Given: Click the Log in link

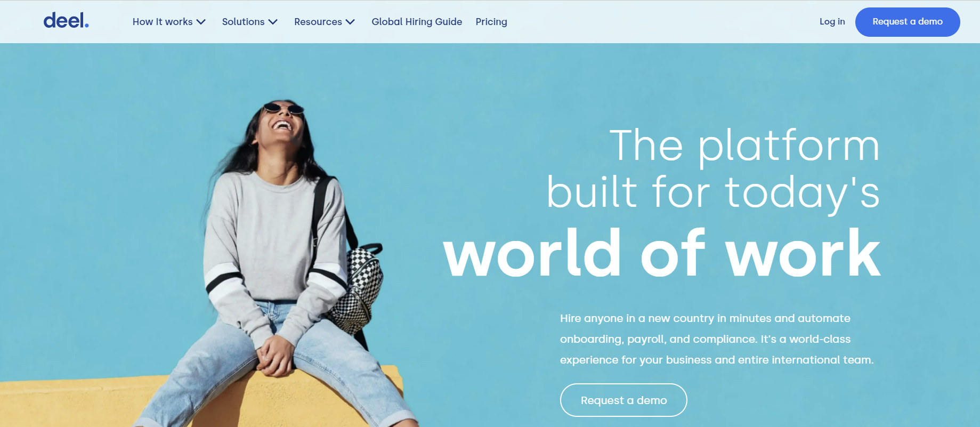Looking at the screenshot, I should pos(832,22).
